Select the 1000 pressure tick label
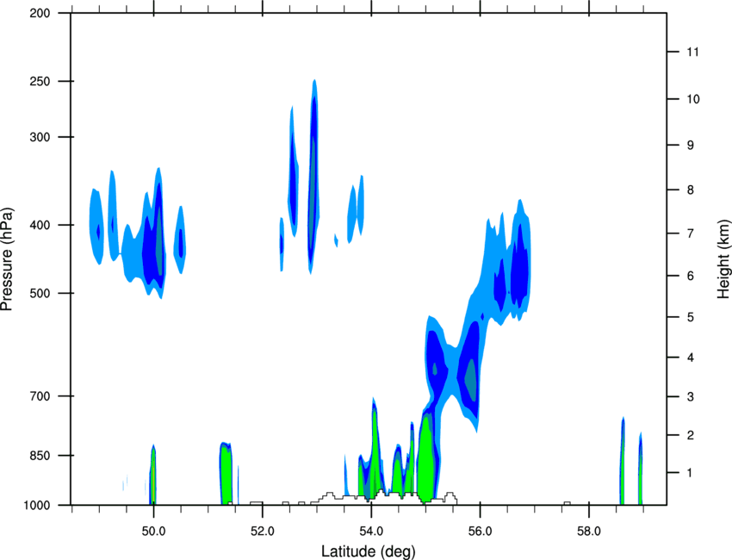The image size is (732, 560). click(37, 506)
